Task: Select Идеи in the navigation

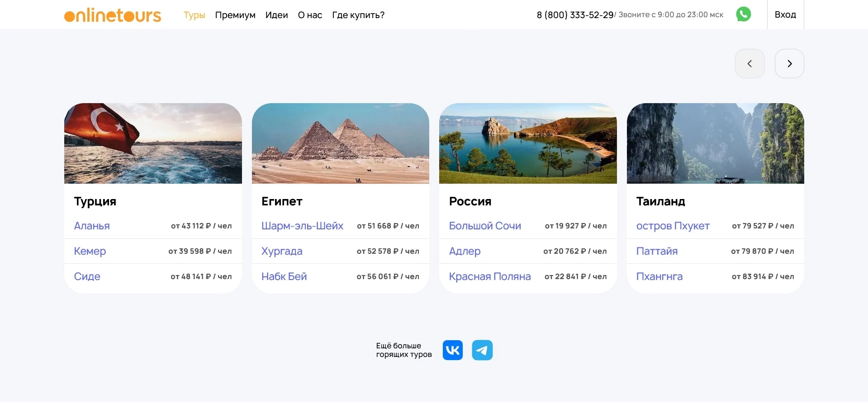Action: 276,15
